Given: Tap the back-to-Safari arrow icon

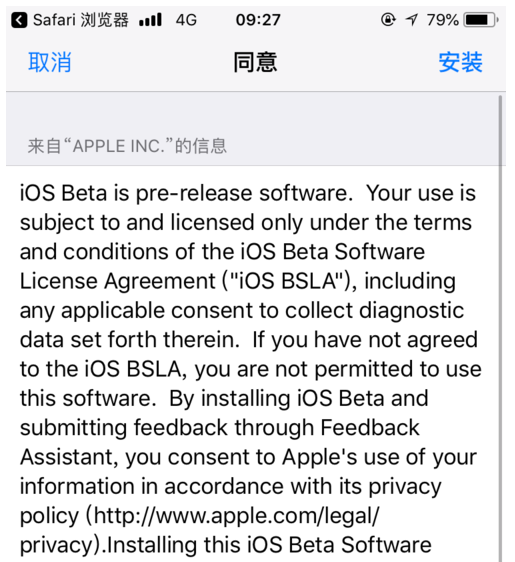Looking at the screenshot, I should click(x=19, y=20).
